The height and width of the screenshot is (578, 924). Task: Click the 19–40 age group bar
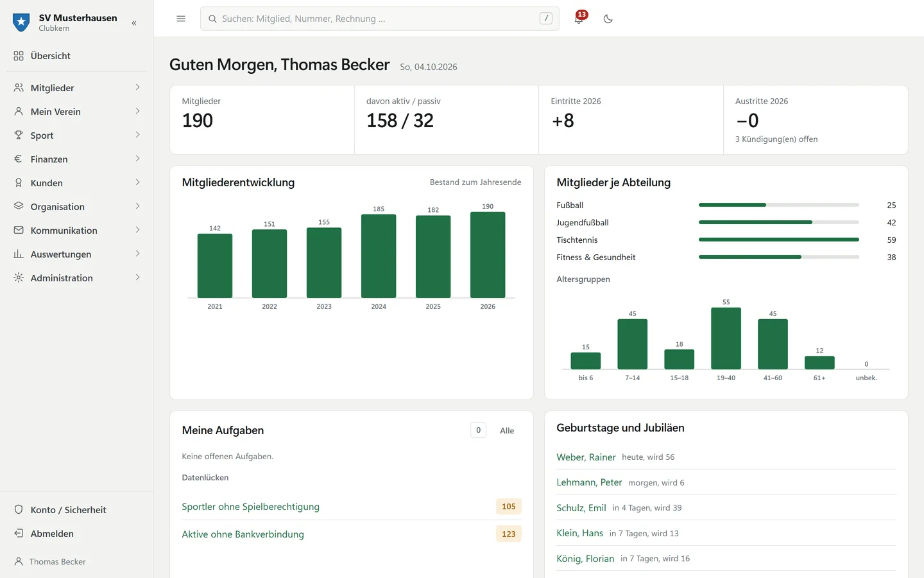[x=726, y=338]
